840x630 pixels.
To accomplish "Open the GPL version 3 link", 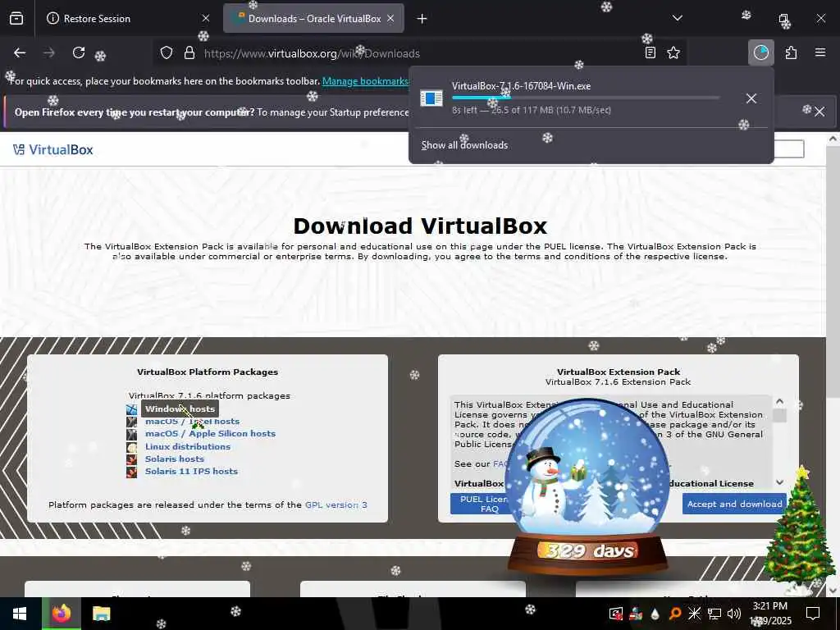I will tap(336, 505).
